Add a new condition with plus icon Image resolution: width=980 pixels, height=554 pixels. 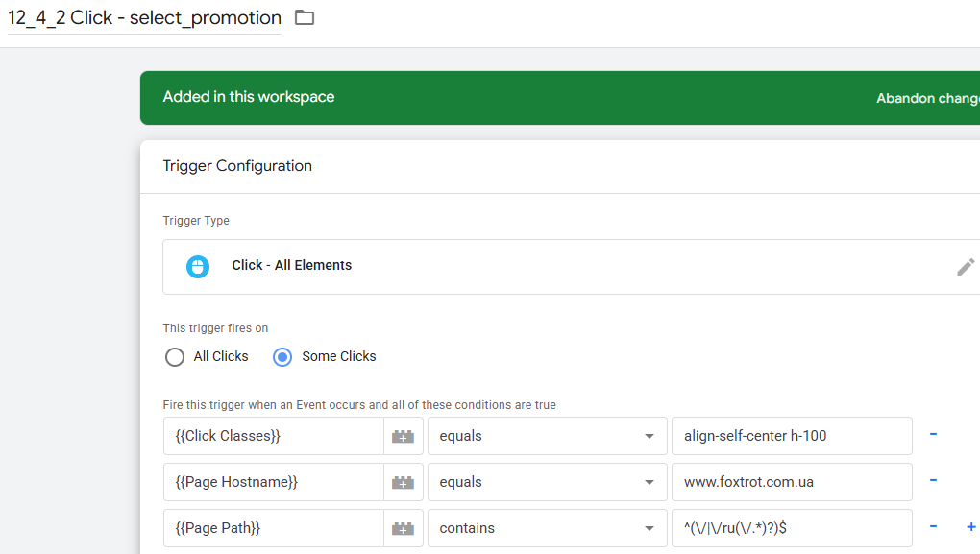pyautogui.click(x=970, y=527)
